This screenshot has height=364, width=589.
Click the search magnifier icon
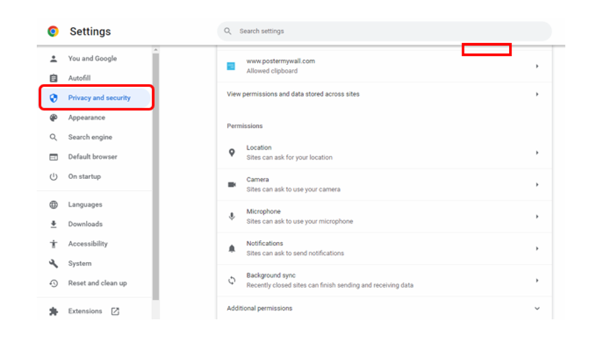click(227, 31)
